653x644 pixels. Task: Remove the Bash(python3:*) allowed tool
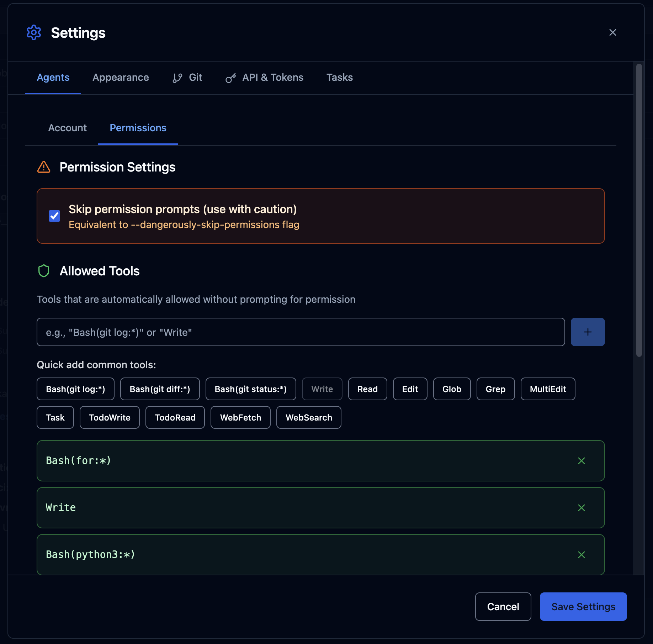click(x=582, y=555)
